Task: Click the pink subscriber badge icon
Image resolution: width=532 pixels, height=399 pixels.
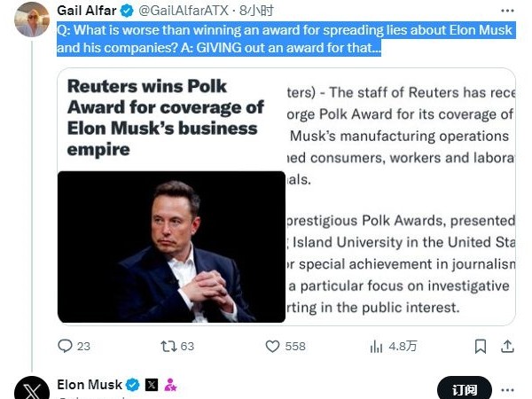Action: click(x=170, y=385)
